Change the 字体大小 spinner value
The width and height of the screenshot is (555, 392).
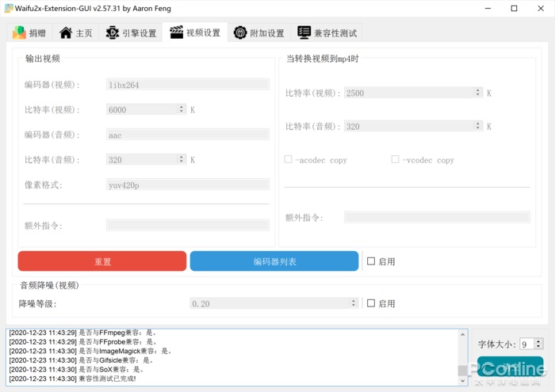pos(538,344)
